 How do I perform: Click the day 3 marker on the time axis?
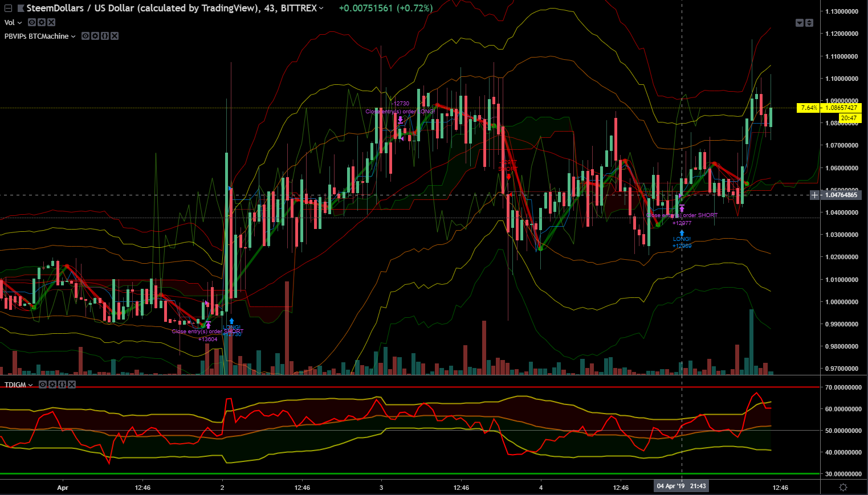click(x=381, y=488)
